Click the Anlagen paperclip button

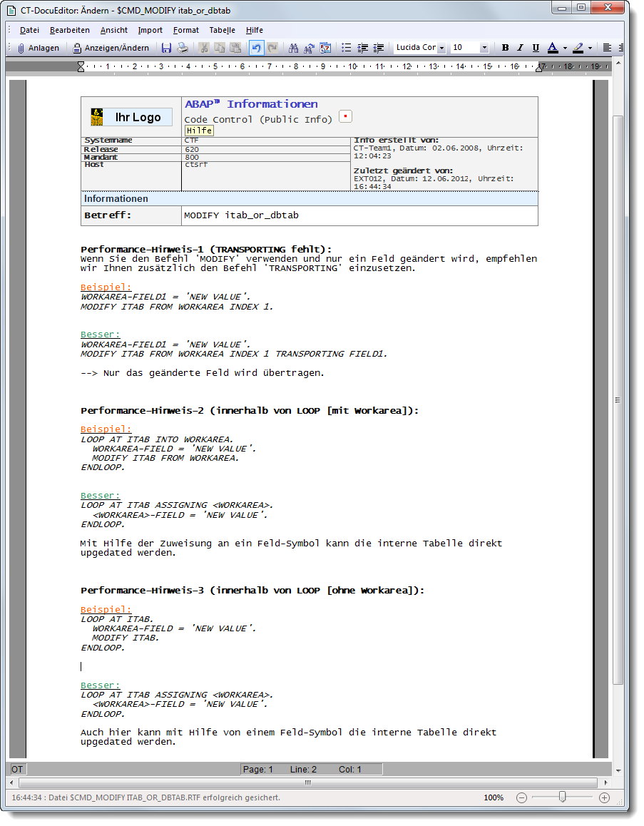(38, 48)
